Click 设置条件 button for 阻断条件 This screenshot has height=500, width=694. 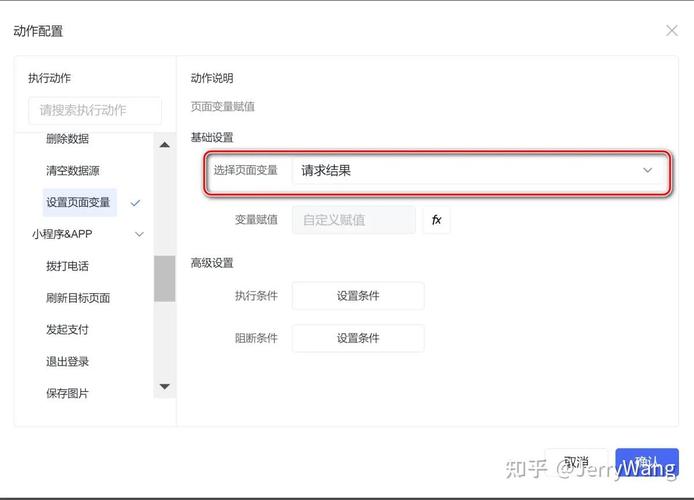pyautogui.click(x=358, y=339)
